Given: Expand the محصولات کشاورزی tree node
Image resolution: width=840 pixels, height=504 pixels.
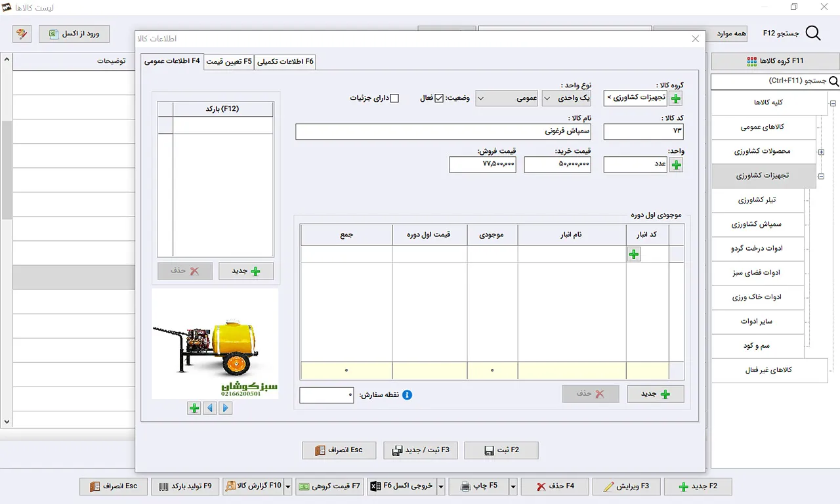Looking at the screenshot, I should (821, 152).
